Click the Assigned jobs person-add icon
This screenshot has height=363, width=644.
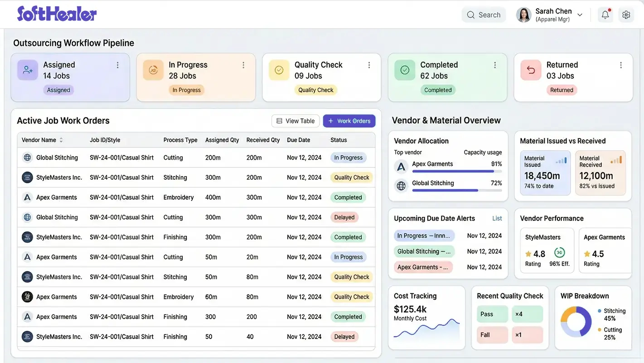(27, 69)
